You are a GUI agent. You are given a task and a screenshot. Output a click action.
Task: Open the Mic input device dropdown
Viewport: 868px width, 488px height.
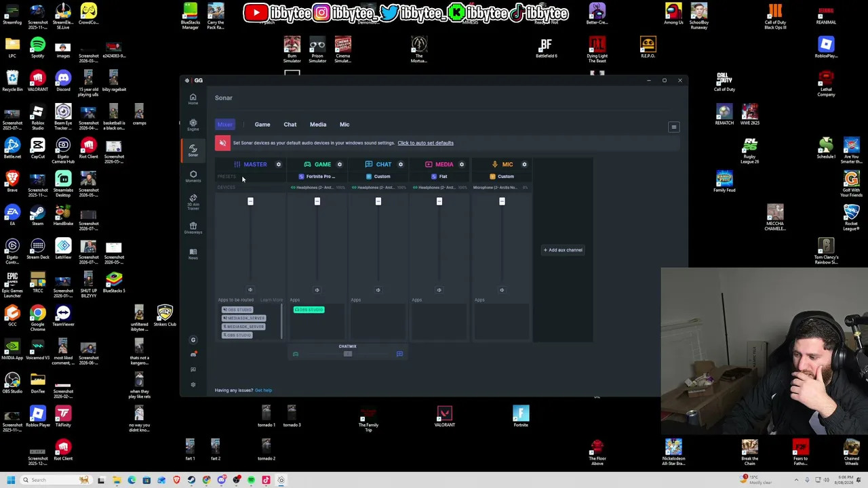click(x=502, y=187)
